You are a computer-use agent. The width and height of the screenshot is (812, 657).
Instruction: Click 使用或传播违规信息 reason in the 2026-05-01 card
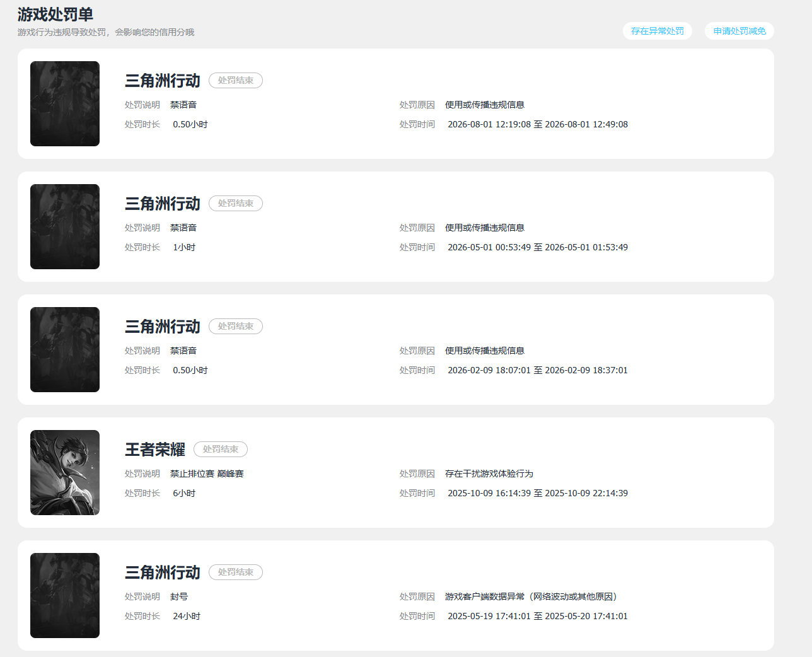point(485,228)
